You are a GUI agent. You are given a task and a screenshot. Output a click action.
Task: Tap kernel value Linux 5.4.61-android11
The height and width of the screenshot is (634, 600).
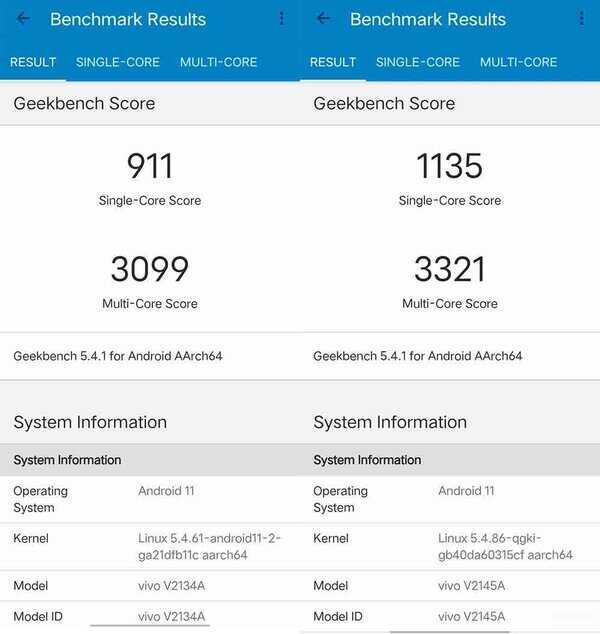(x=209, y=546)
